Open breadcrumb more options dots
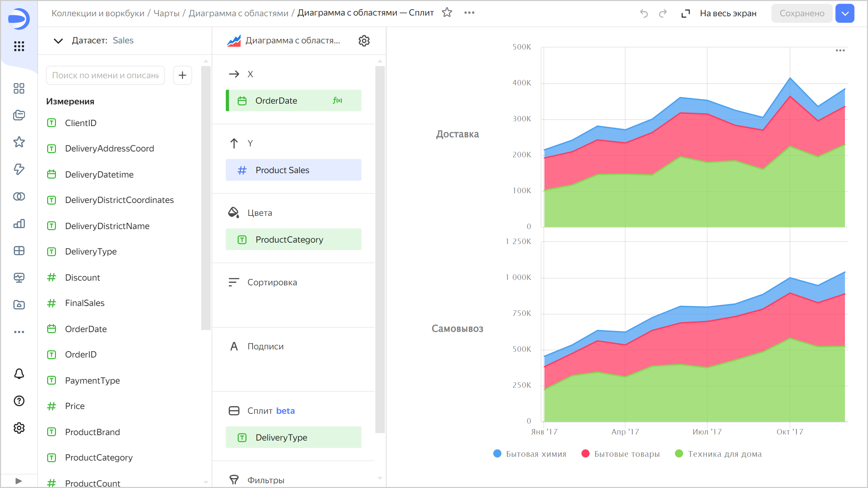This screenshot has height=488, width=868. coord(469,13)
